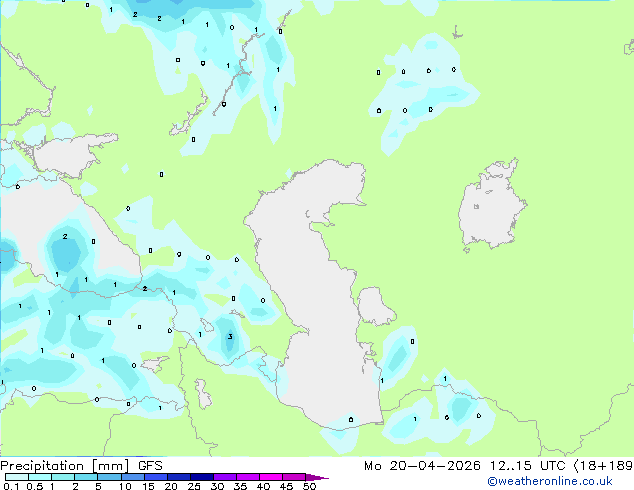The height and width of the screenshot is (490, 634).
Task: Select the 15–20 mm legend swatch
Action: pyautogui.click(x=156, y=477)
